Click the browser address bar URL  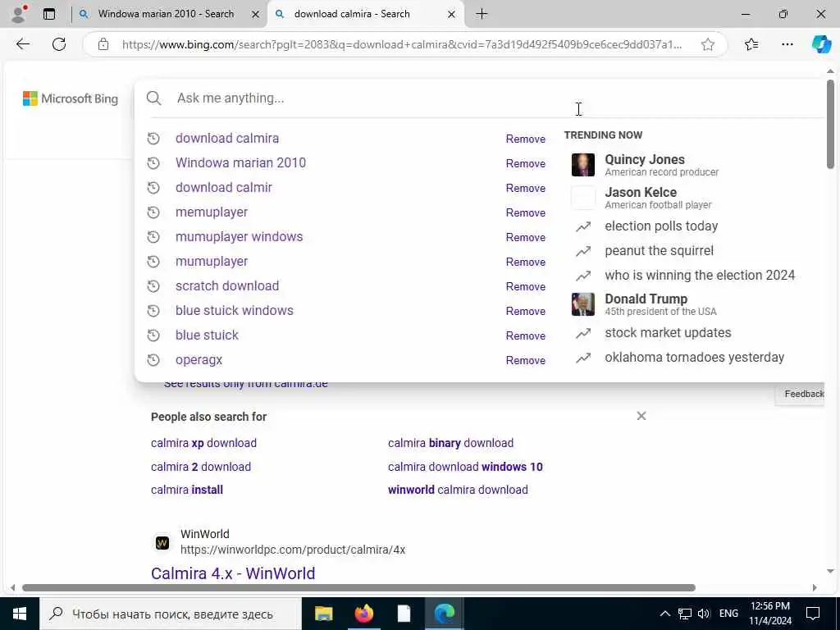[402, 44]
